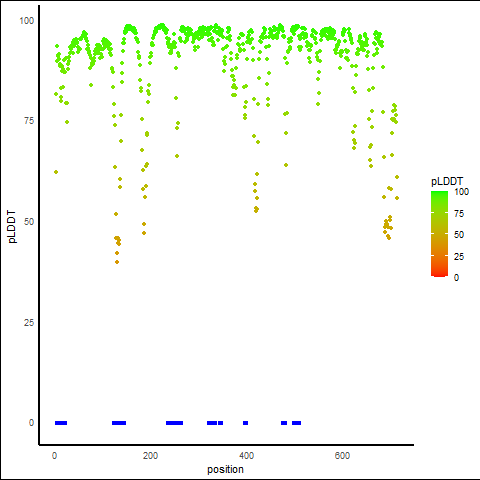
Task: Click the pLDDT gradient color bar
Action: tap(439, 234)
